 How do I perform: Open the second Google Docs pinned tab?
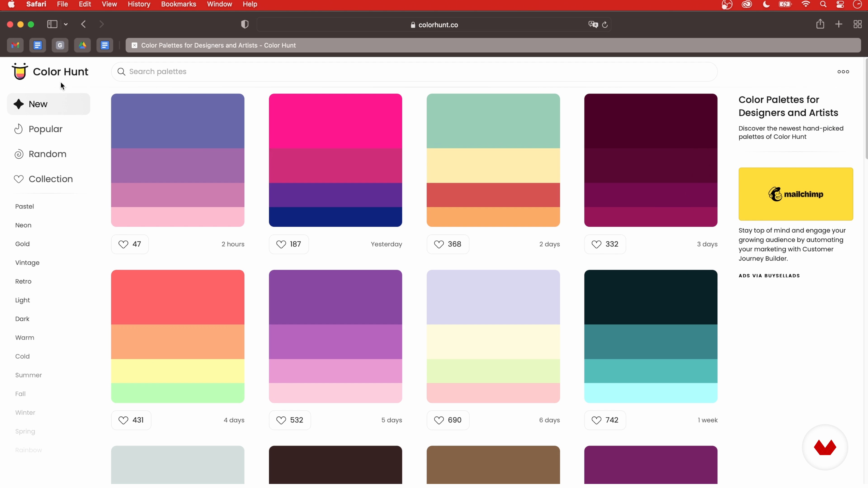[105, 45]
